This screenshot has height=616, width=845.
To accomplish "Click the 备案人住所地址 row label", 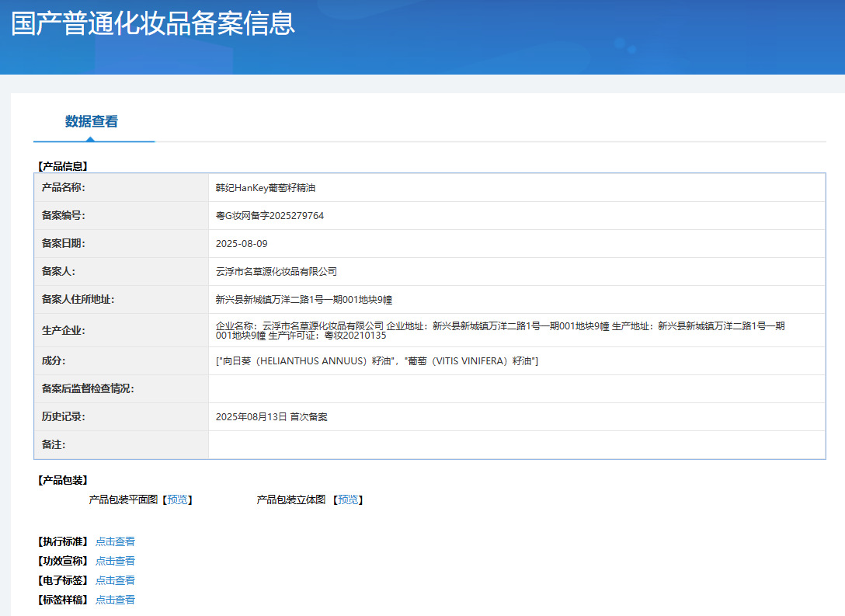I will pos(78,300).
